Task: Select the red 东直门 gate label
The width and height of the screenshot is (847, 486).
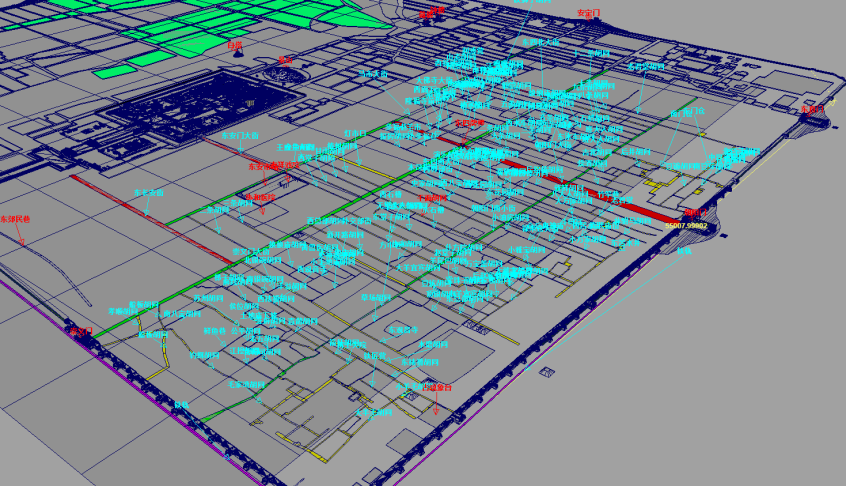Action: coord(812,109)
